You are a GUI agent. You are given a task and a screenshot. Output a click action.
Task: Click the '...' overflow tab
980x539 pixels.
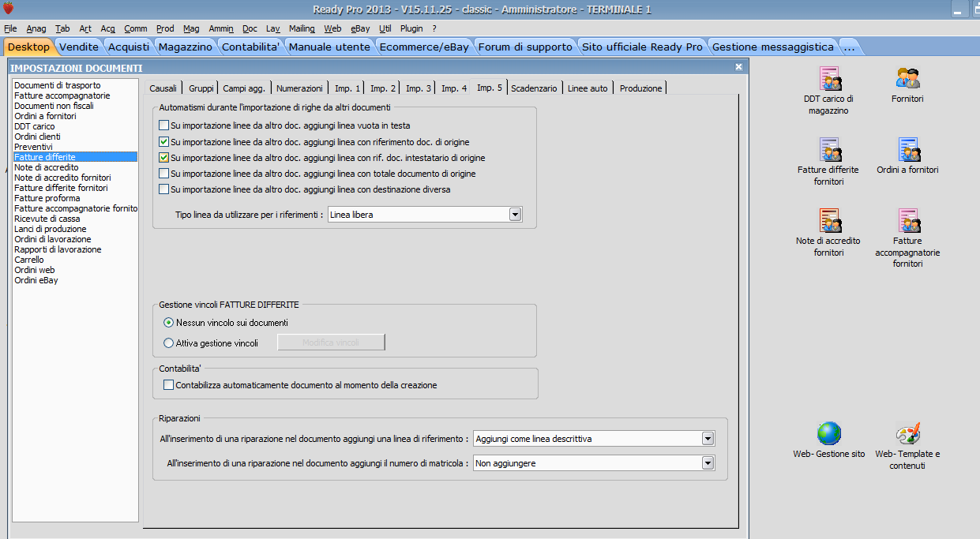[849, 47]
